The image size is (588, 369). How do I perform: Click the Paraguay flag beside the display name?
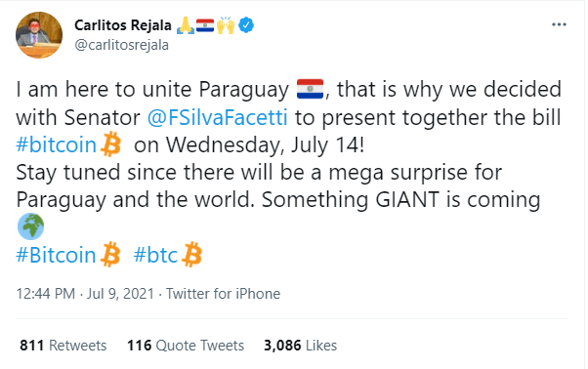[205, 25]
